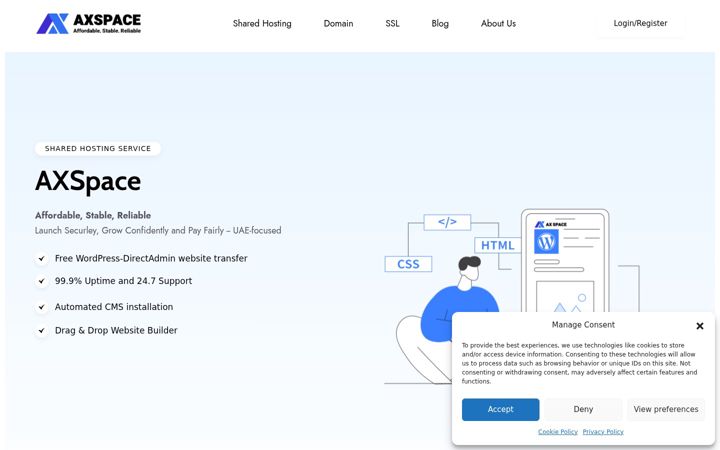The height and width of the screenshot is (450, 720).
Task: Click the WordPress logo in illustration
Action: tap(546, 242)
